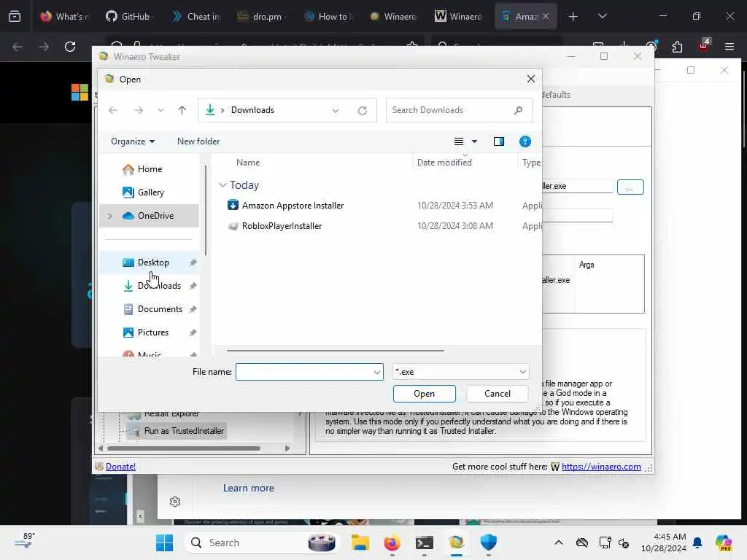Refresh the Downloads folder listing
This screenshot has height=560, width=747.
pyautogui.click(x=363, y=111)
